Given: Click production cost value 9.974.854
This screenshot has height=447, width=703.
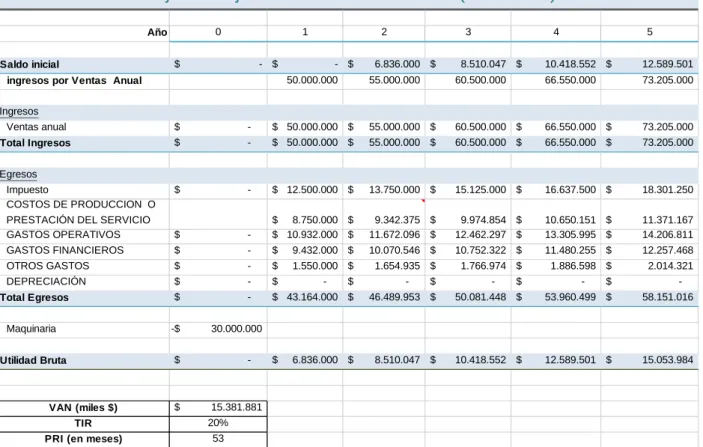Looking at the screenshot, I should tap(483, 220).
